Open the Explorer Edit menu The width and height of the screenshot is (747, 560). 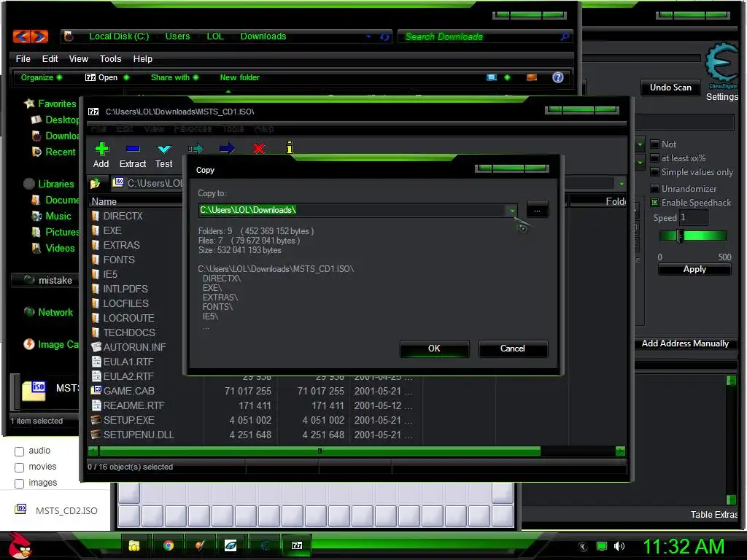(50, 58)
